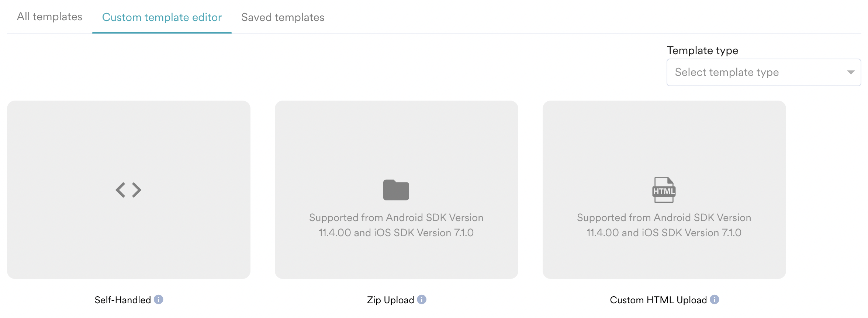Viewport: 868px width, 318px height.
Task: Open the Select template type dropdown
Action: 764,72
